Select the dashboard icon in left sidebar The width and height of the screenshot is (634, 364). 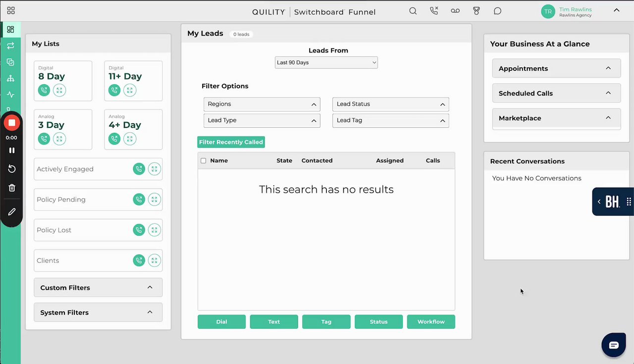point(10,29)
